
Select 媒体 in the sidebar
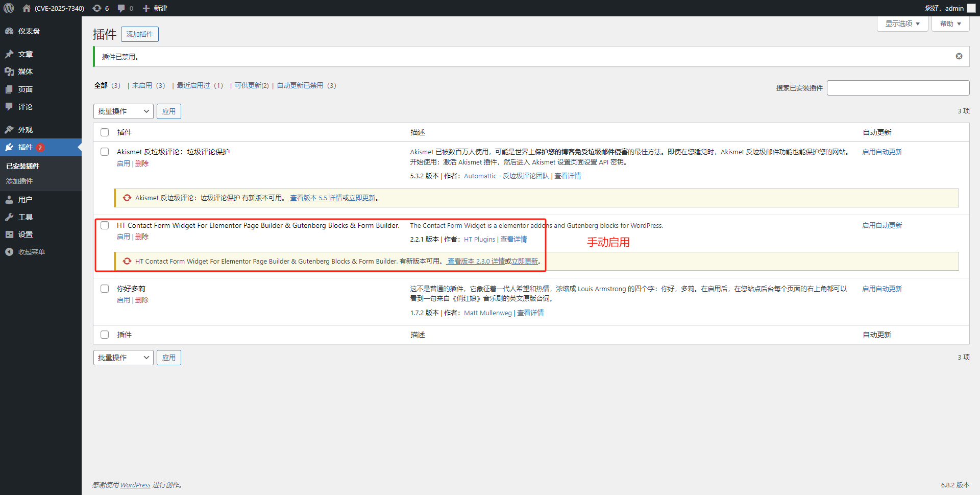coord(24,72)
